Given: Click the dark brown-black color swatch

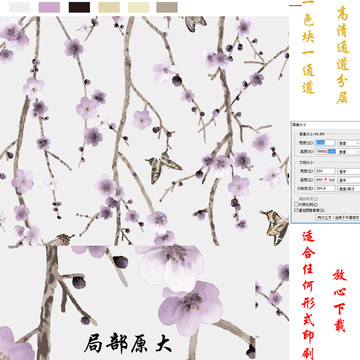Looking at the screenshot, I should coord(79,7).
